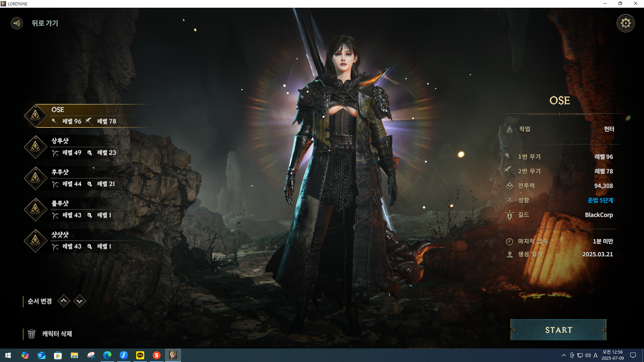Screen dimensions: 644x362
Task: Click the 길드 guild shield icon
Action: click(x=510, y=215)
